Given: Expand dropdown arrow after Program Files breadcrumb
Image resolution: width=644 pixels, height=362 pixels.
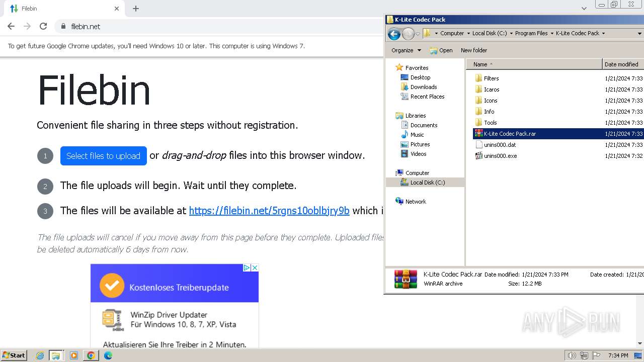Looking at the screenshot, I should (552, 33).
